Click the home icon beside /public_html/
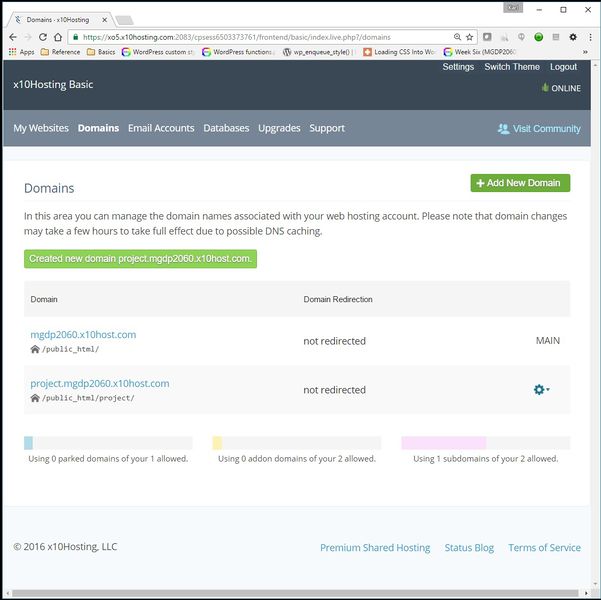601x600 pixels. pyautogui.click(x=35, y=349)
